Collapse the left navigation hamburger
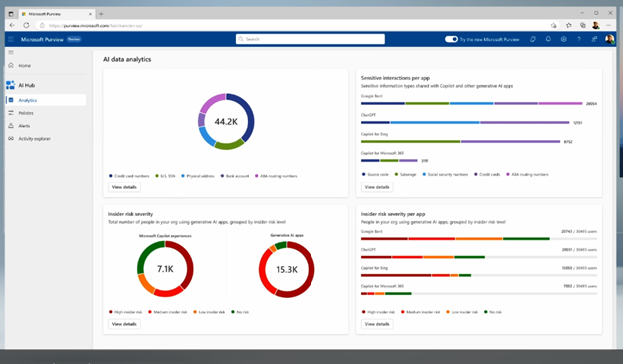 11,53
